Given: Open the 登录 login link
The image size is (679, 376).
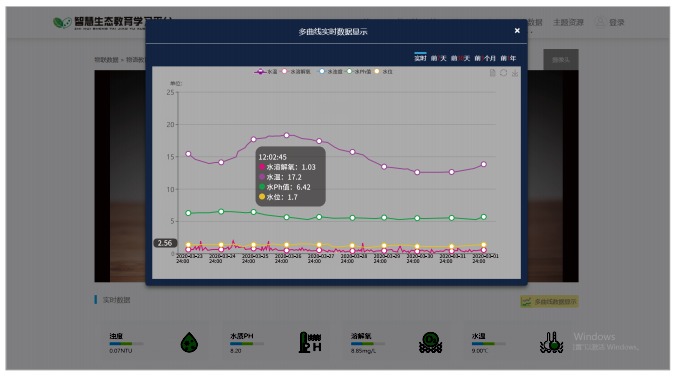Looking at the screenshot, I should click(610, 22).
